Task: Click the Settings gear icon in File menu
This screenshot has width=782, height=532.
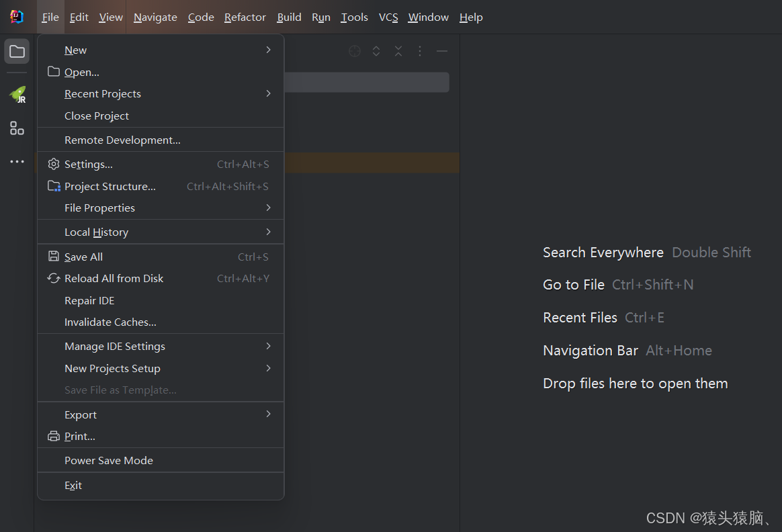Action: (x=53, y=163)
